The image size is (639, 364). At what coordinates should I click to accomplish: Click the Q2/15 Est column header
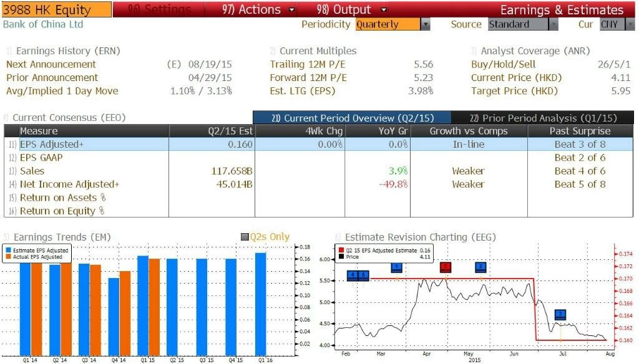click(212, 131)
